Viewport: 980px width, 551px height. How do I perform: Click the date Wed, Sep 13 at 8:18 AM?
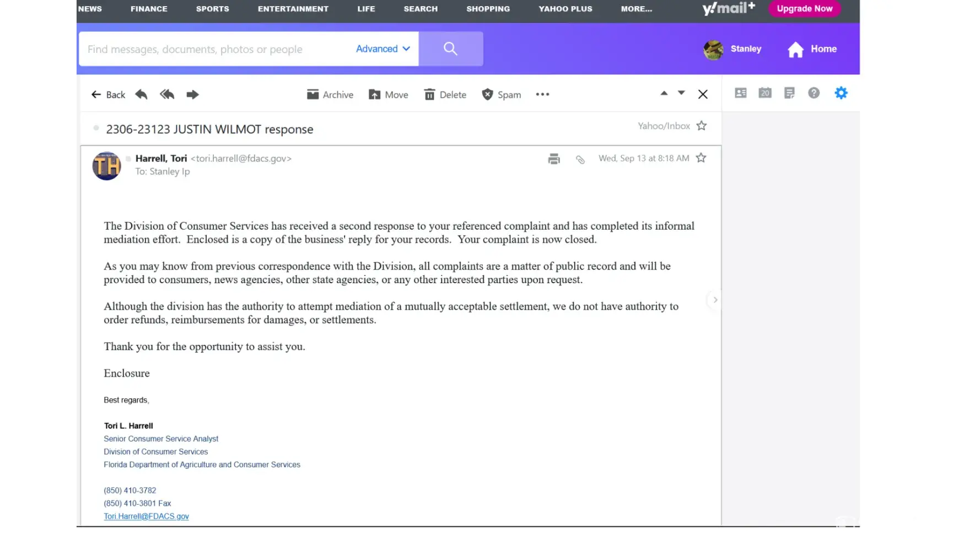644,159
